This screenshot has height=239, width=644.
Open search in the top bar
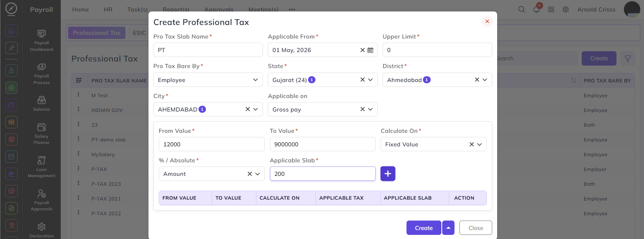521,9
